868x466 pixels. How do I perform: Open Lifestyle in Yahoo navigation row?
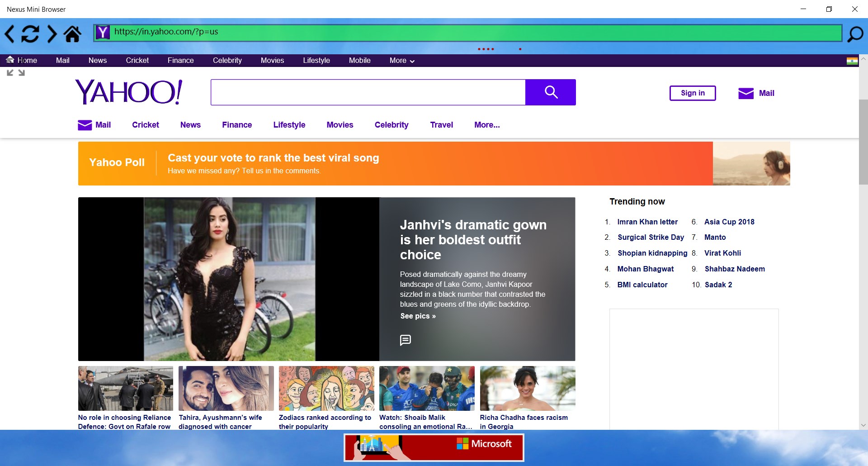pyautogui.click(x=289, y=125)
